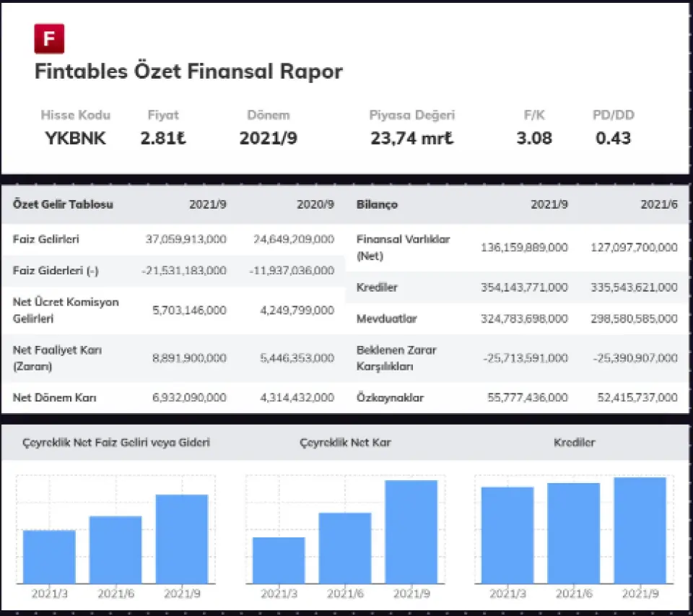Click the 23,74 mr₺ market value
This screenshot has height=616, width=693.
(412, 138)
